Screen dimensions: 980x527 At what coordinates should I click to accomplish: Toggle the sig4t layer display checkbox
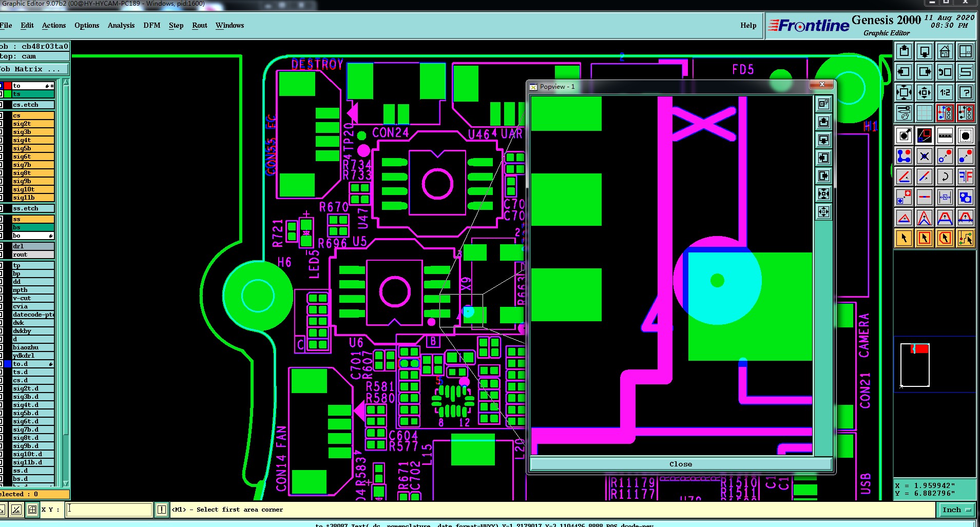tap(2, 140)
